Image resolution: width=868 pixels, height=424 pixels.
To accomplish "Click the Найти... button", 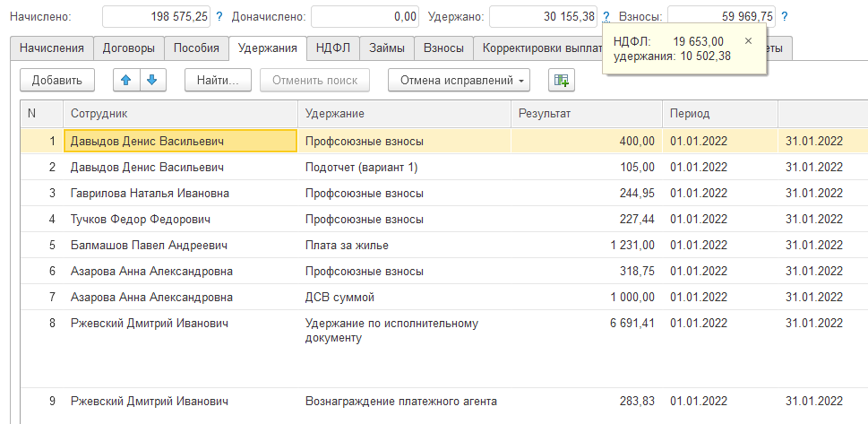I will (x=218, y=81).
